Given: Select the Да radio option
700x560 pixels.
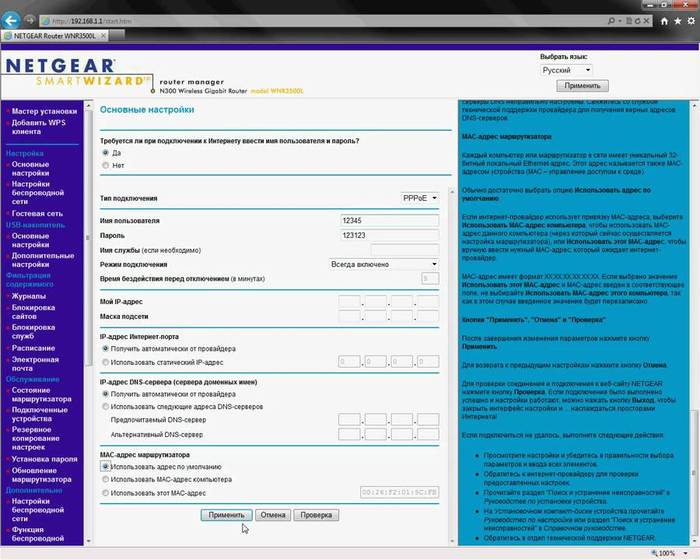Looking at the screenshot, I should (105, 153).
